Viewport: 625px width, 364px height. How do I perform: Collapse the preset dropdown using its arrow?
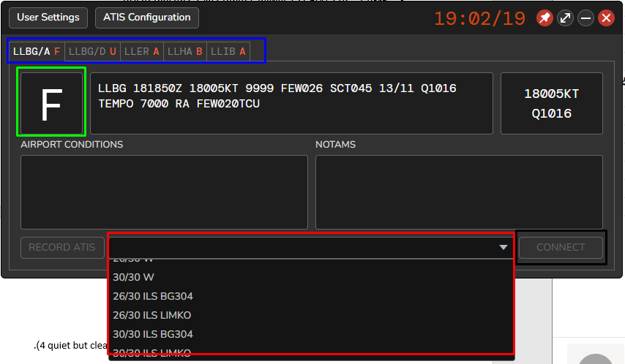[504, 247]
